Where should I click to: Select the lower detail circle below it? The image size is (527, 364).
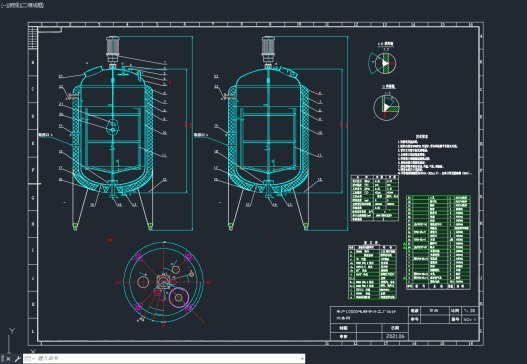pyautogui.click(x=386, y=108)
